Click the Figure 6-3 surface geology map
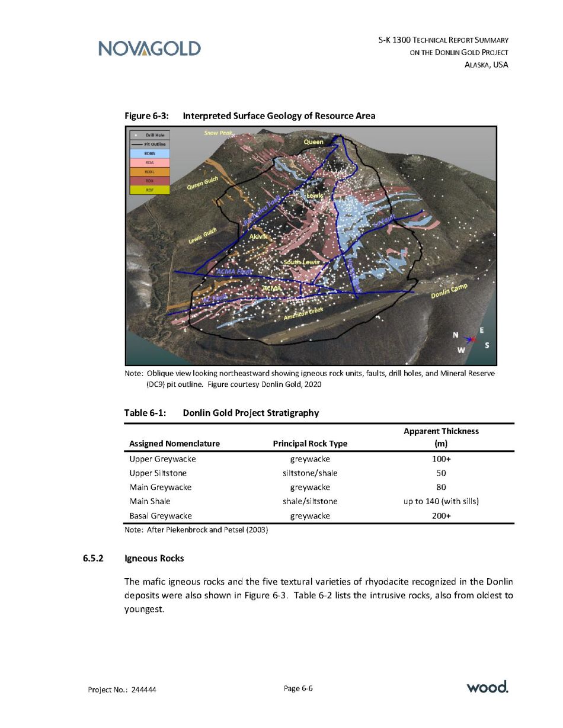This screenshot has width=563, height=728. [311, 245]
